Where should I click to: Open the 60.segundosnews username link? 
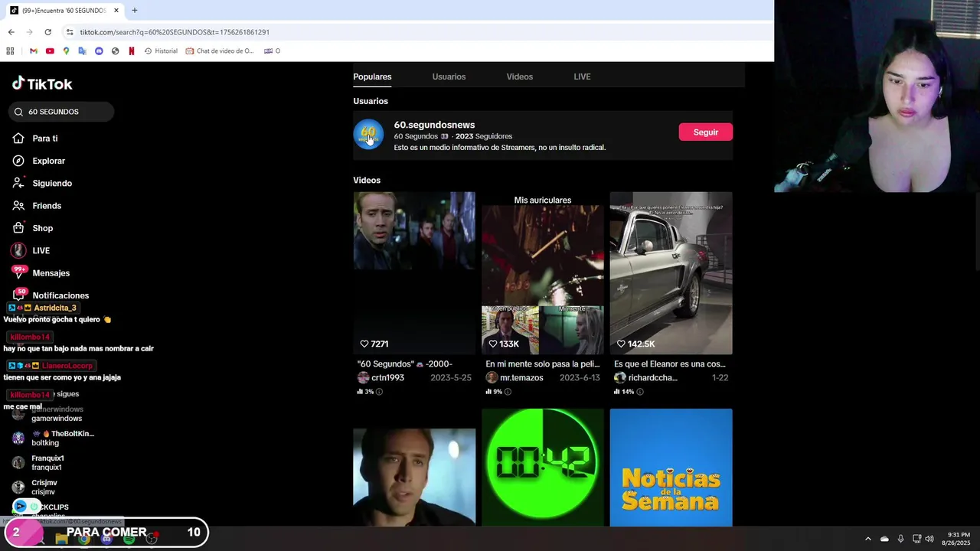434,125
